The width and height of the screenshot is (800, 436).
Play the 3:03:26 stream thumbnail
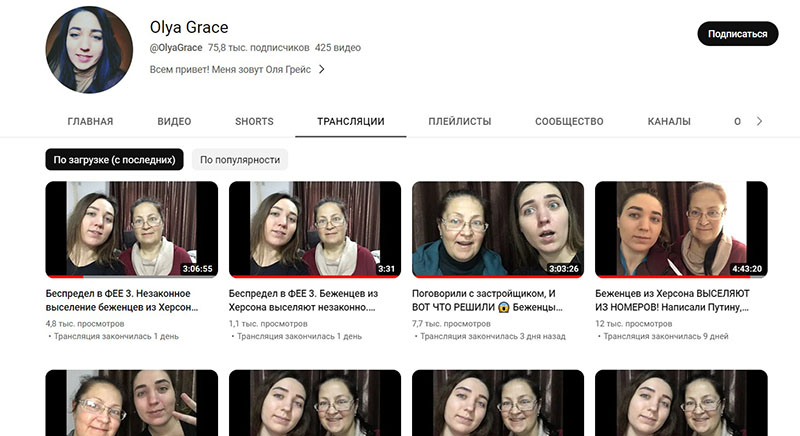[498, 229]
